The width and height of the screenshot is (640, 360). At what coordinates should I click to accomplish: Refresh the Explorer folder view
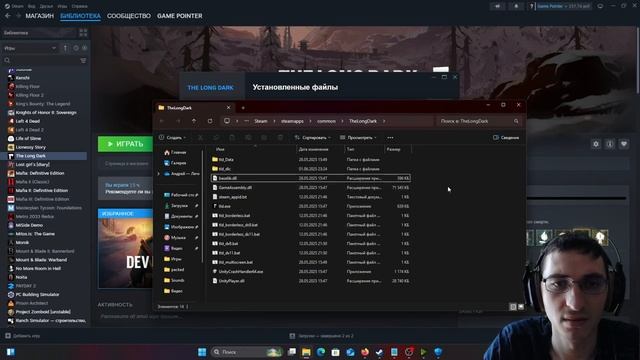(210, 121)
